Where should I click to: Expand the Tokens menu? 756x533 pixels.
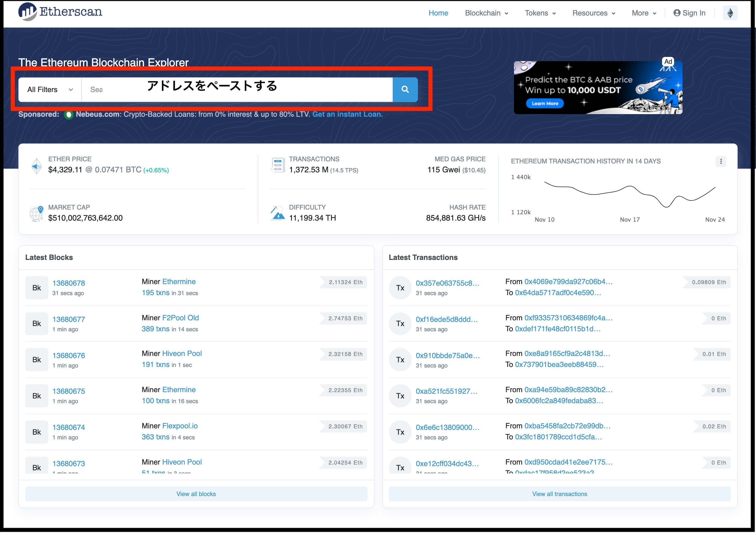[540, 13]
